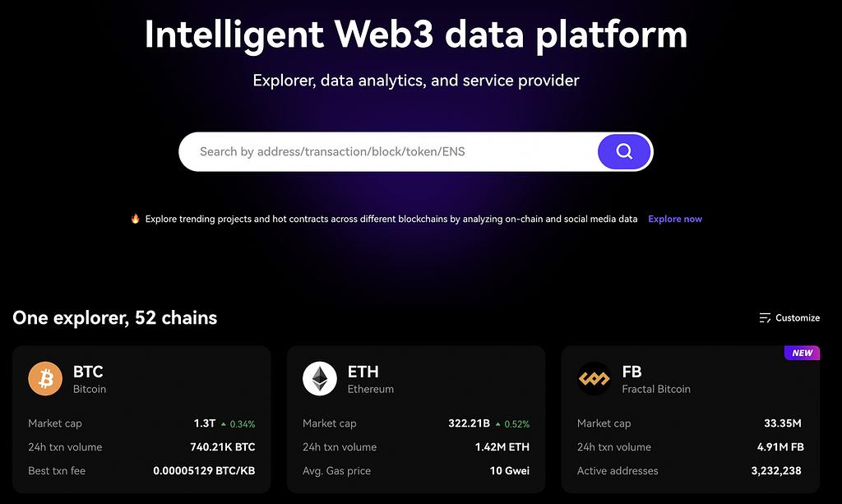Click the Bitcoin logo icon

coord(45,379)
